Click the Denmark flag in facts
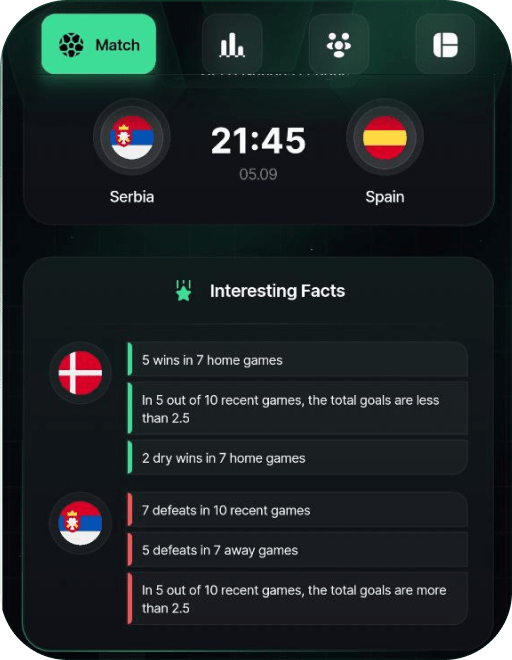Viewport: 512px width, 660px height. click(x=80, y=373)
